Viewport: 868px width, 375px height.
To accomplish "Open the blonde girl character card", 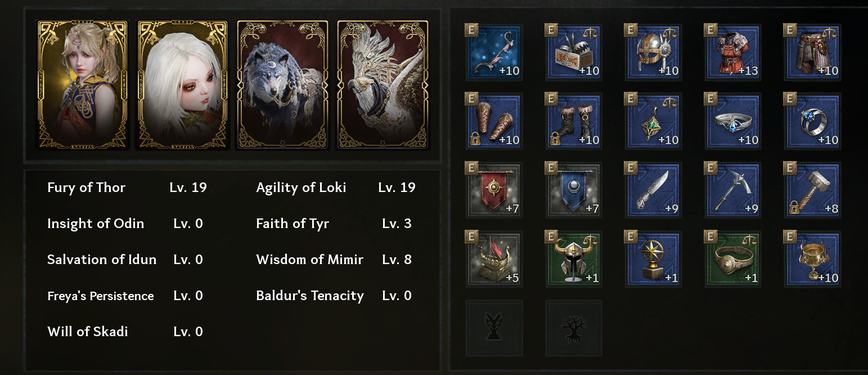I will 82,84.
